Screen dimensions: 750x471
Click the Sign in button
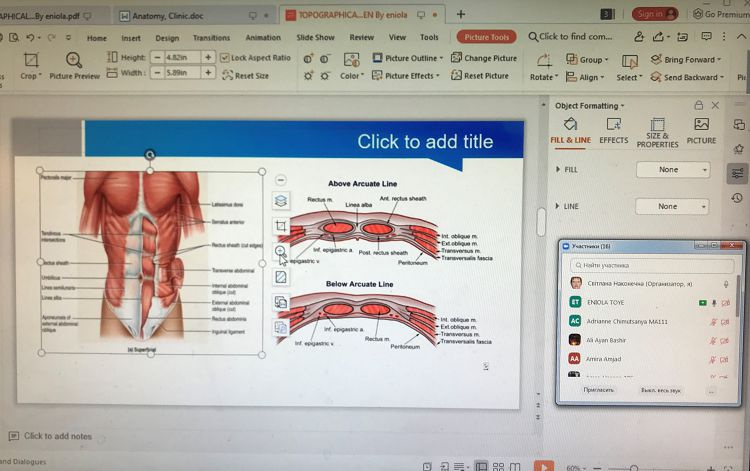pos(655,14)
